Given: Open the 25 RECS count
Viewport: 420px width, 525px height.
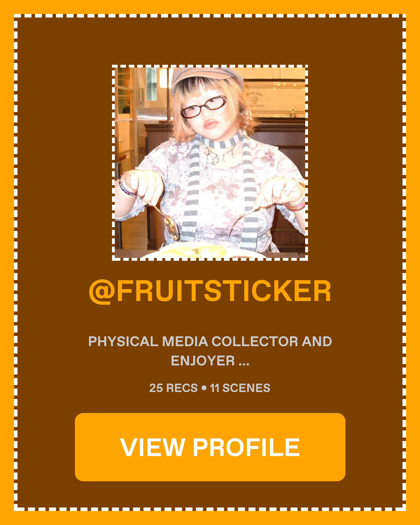Looking at the screenshot, I should click(173, 388).
